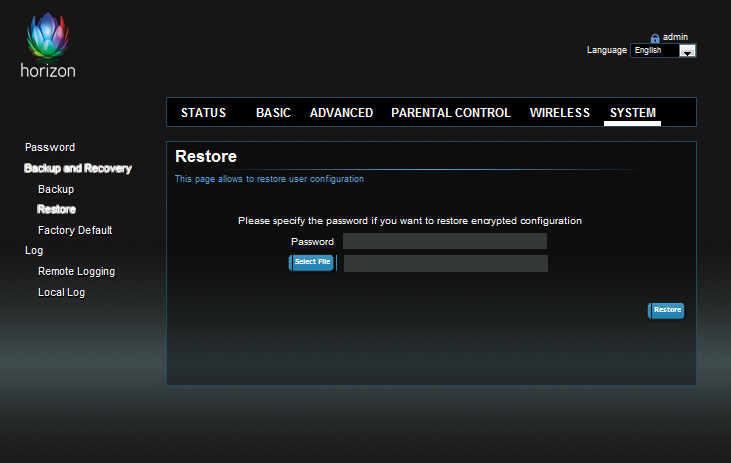Go to the ADVANCED tab

tap(341, 113)
